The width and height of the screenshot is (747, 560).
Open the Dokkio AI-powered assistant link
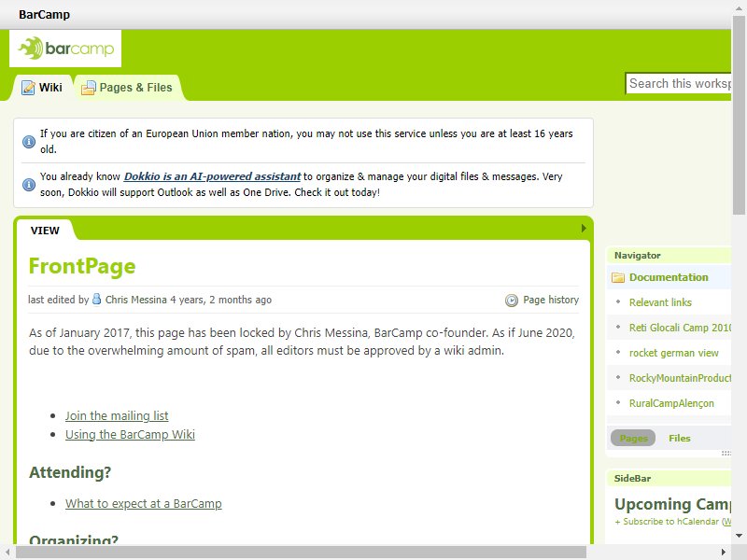(x=213, y=176)
